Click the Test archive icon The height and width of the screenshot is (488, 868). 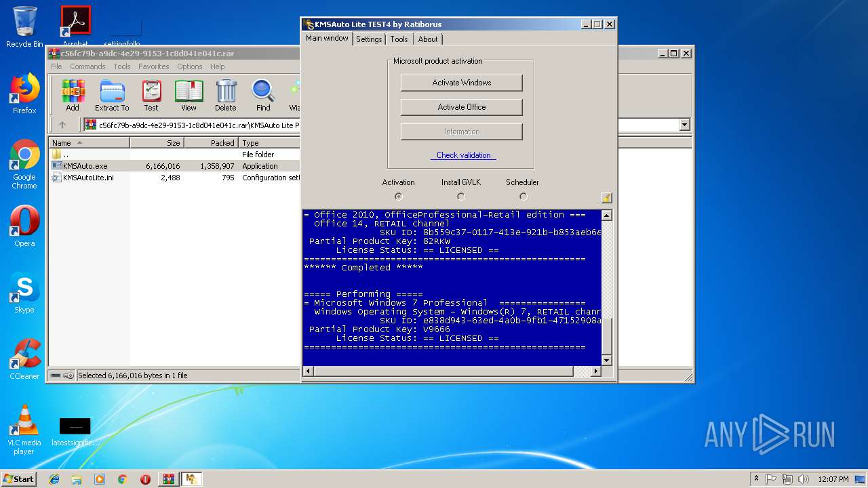coord(151,96)
